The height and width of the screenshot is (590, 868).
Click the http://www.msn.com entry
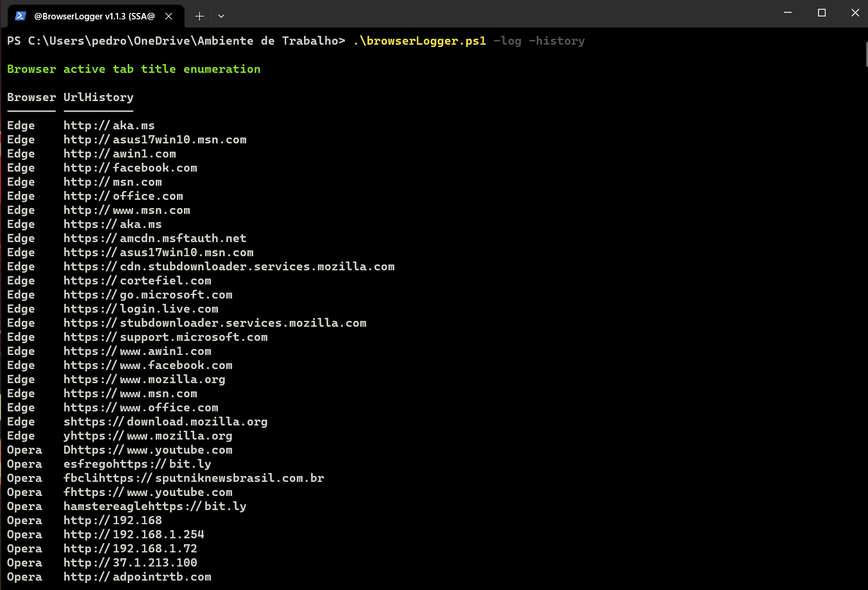127,210
